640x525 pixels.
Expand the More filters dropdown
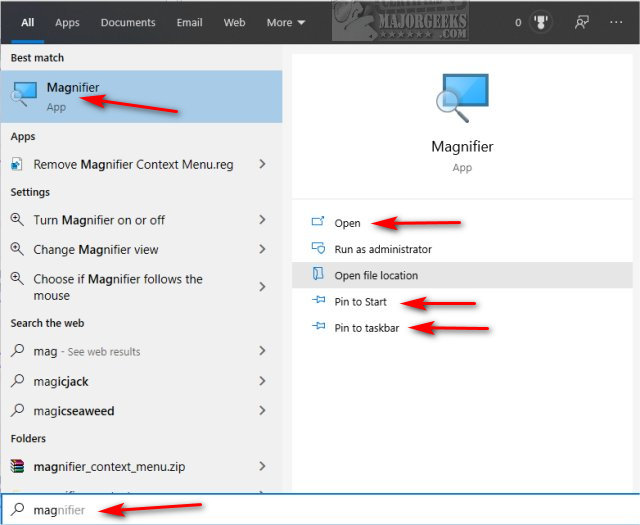[286, 22]
